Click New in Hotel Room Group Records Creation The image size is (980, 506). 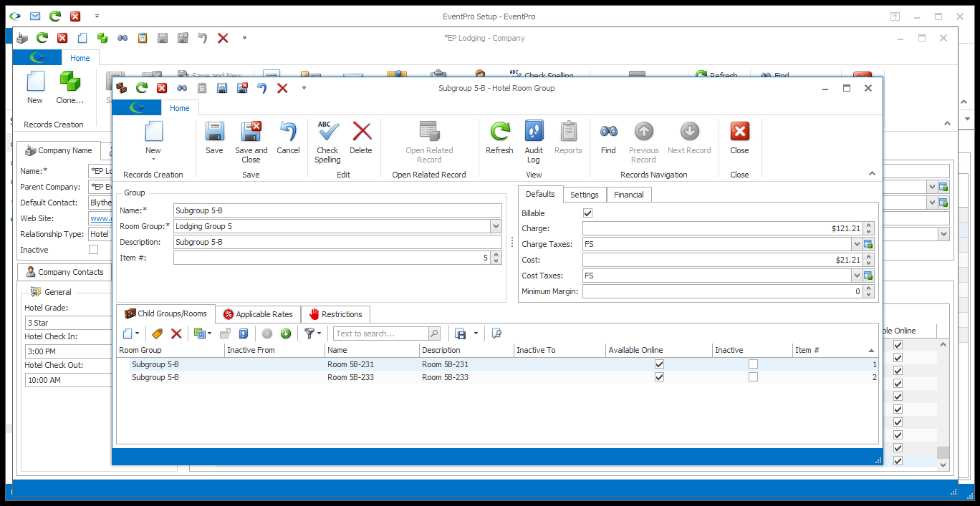tap(153, 141)
